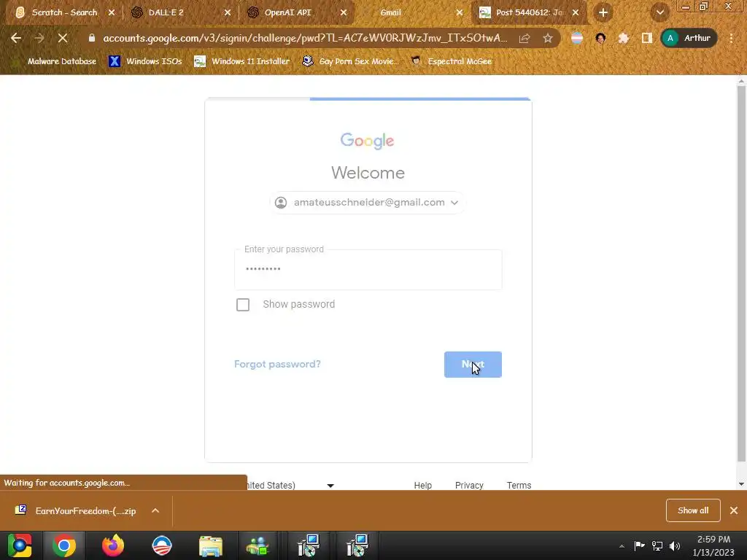The image size is (747, 560).
Task: Click the password input field
Action: [368, 270]
